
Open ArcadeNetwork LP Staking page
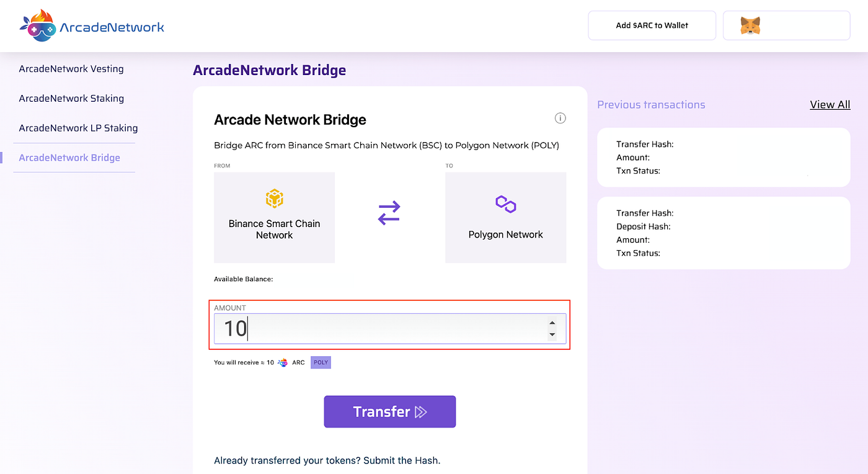point(78,128)
